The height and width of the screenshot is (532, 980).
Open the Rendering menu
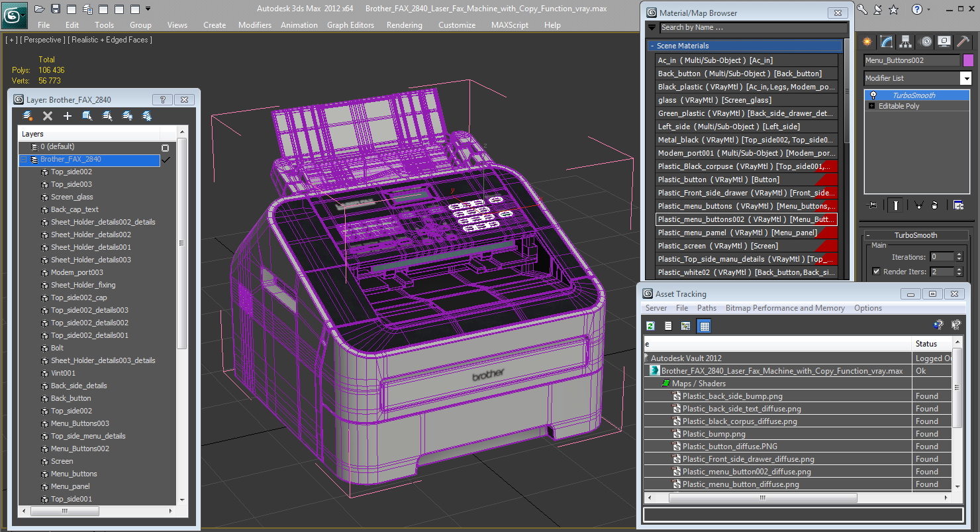tap(404, 25)
